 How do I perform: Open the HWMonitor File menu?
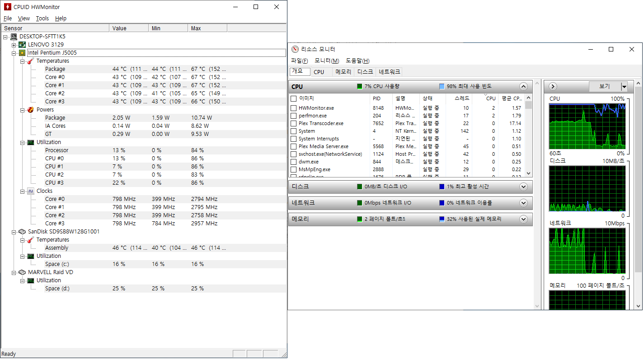(x=8, y=19)
